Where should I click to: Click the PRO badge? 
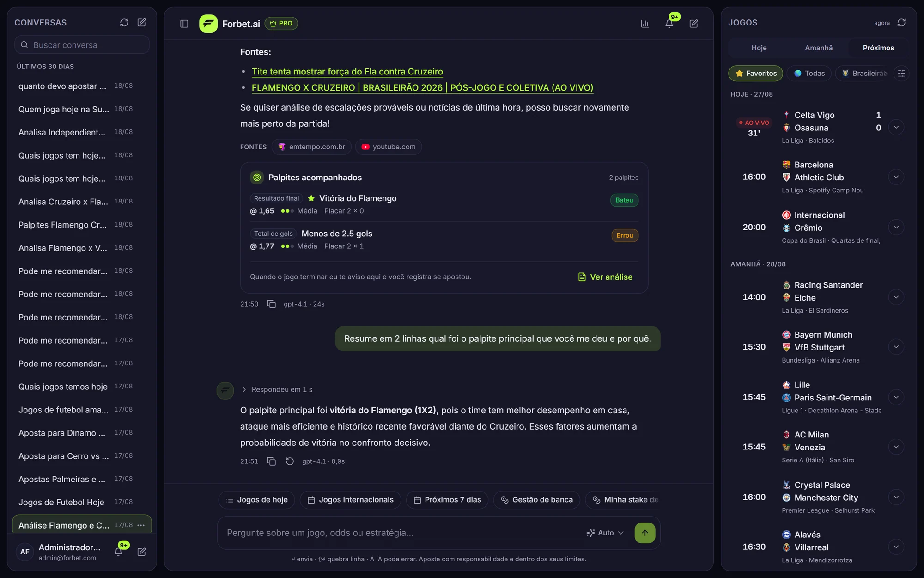(x=281, y=23)
